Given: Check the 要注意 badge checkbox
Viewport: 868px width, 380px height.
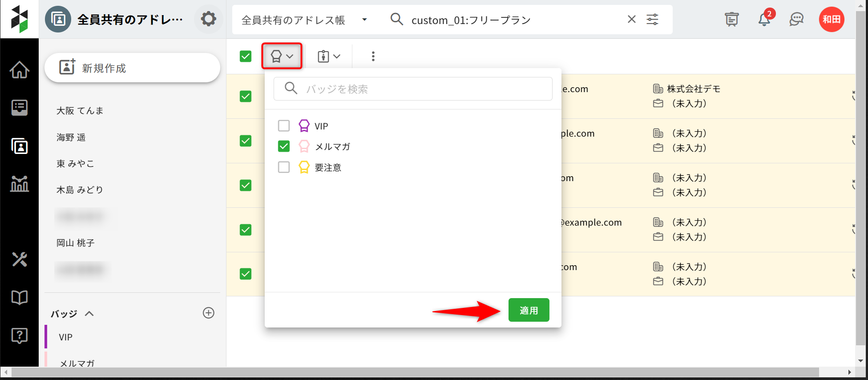Looking at the screenshot, I should [x=284, y=167].
